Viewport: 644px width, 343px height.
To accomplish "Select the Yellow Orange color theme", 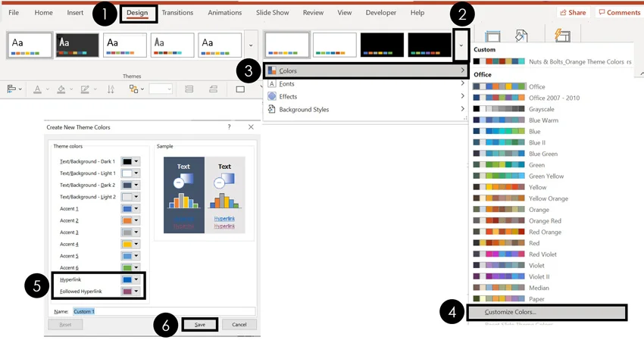I will tap(550, 198).
